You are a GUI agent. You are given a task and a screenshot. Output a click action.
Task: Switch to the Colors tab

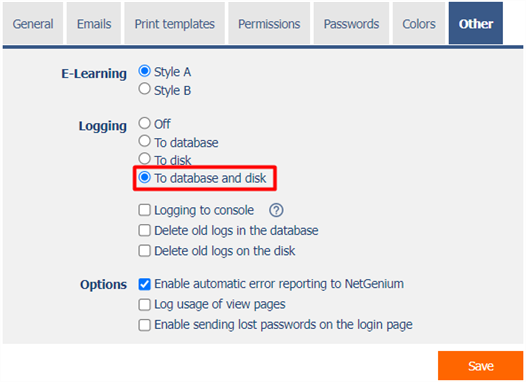(x=419, y=23)
